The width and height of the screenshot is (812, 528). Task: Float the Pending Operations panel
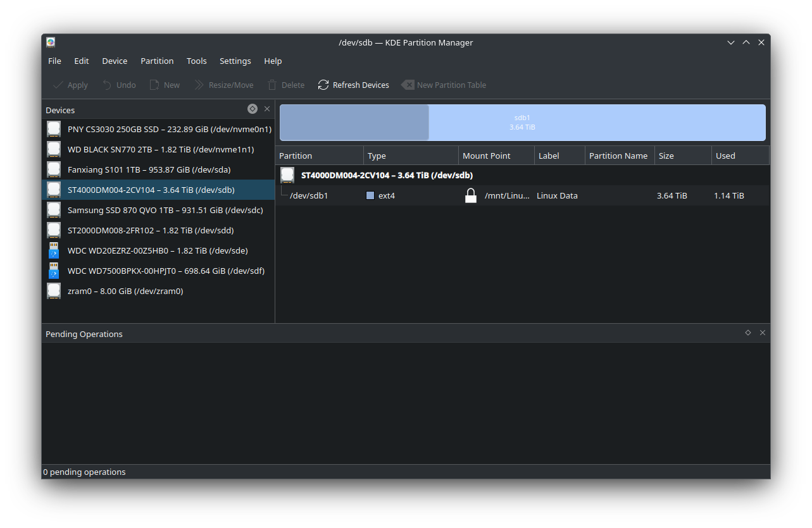[x=748, y=333]
